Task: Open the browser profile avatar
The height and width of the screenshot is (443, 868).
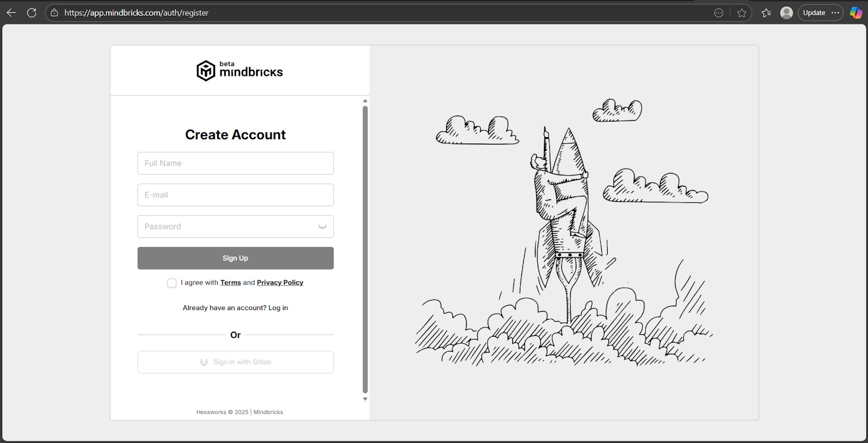Action: pos(786,13)
